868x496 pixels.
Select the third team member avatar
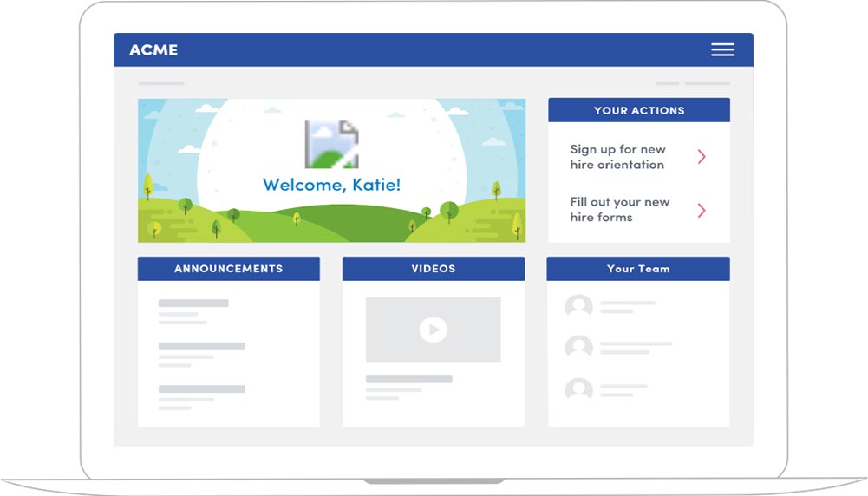coord(578,388)
